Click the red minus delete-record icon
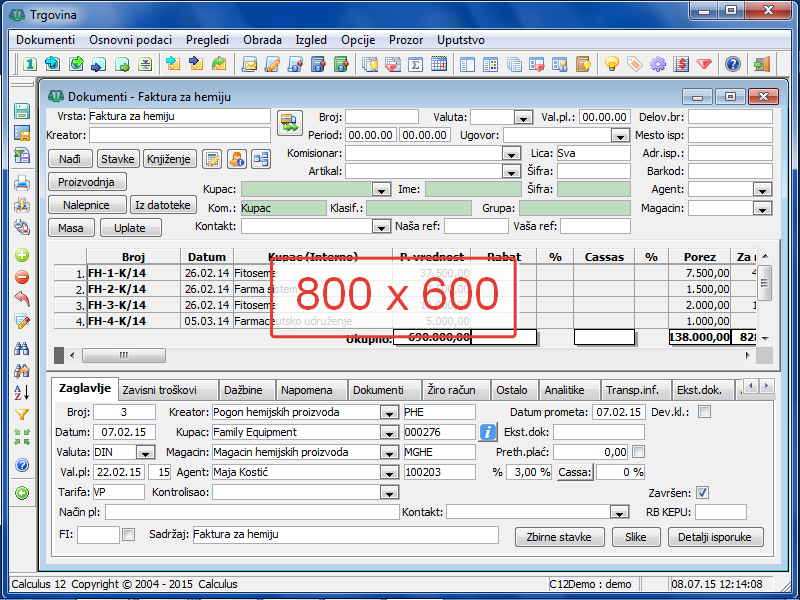This screenshot has height=600, width=800. point(22,277)
